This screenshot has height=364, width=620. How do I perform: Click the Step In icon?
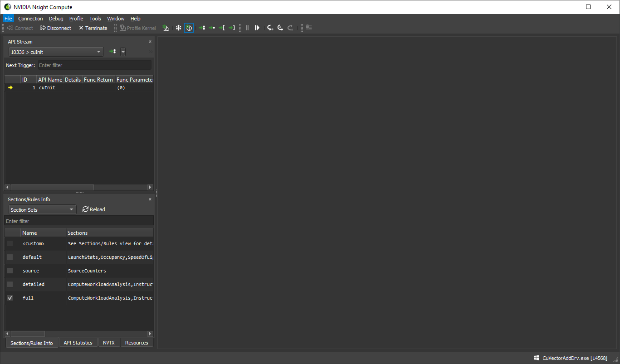click(270, 28)
